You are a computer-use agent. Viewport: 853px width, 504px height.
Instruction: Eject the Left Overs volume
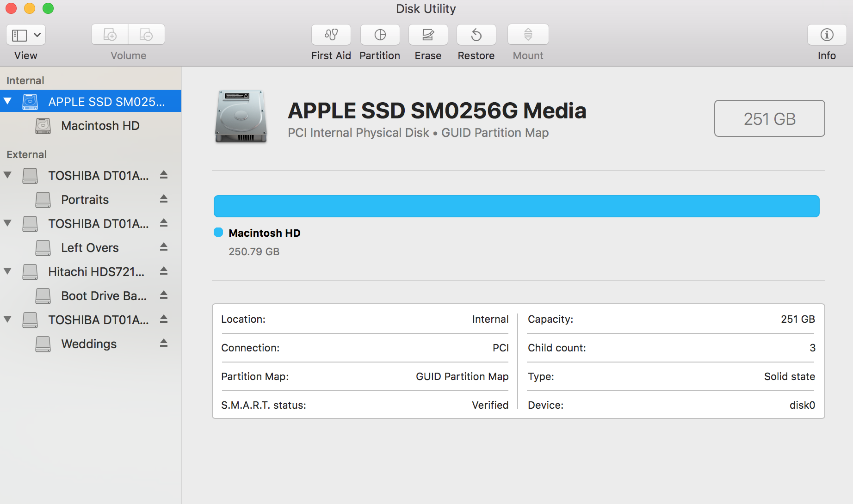coord(164,247)
